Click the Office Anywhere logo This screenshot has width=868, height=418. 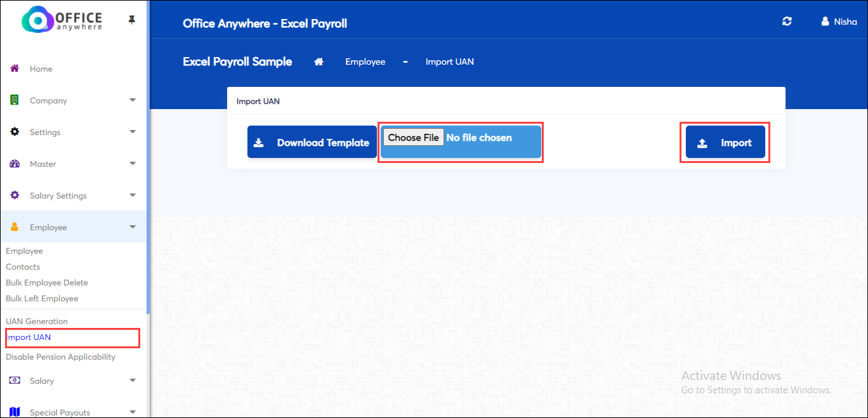click(62, 20)
